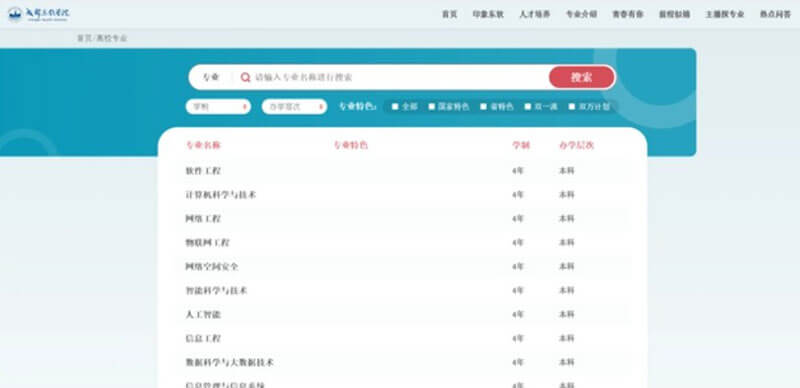Tick the 全部 checkbox
The image size is (800, 388).
click(395, 107)
